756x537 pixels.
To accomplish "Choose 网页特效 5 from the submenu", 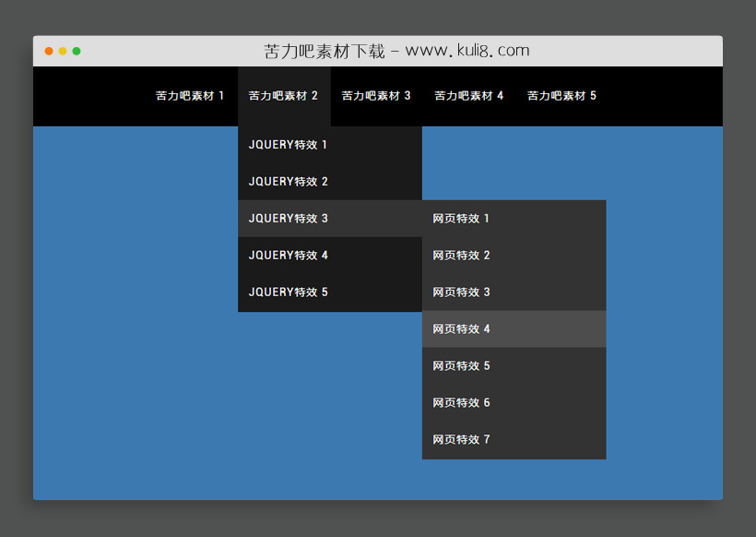I will pyautogui.click(x=460, y=365).
